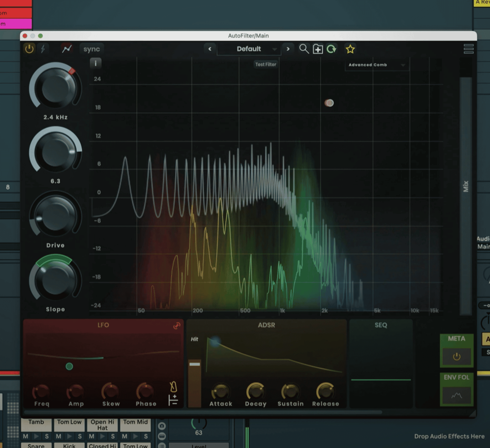Click the info 'i' icon
This screenshot has width=490, height=448.
96,63
